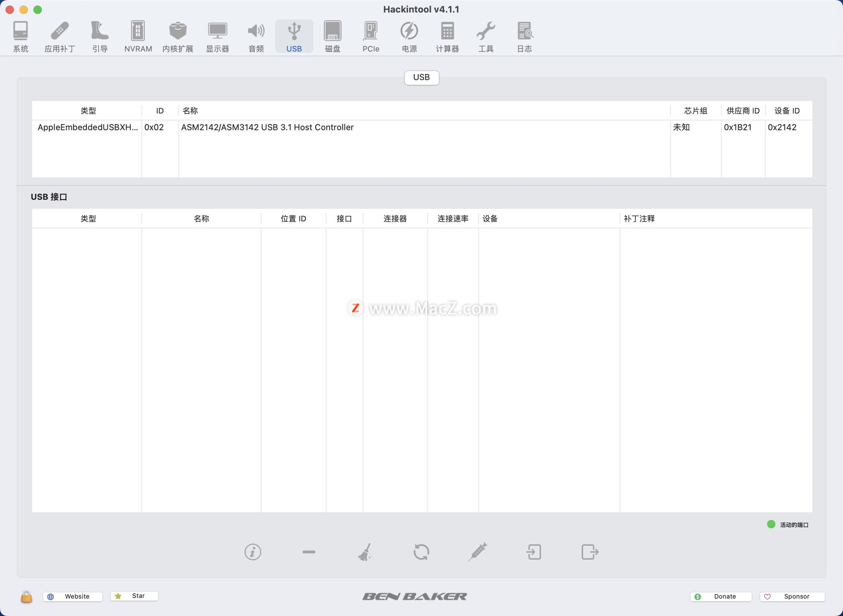Click the refresh arrows icon

421,552
